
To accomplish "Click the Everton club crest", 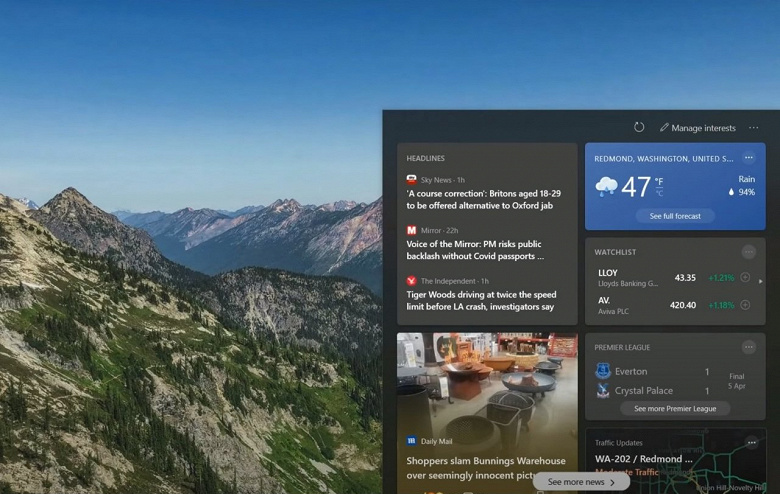I will 603,372.
